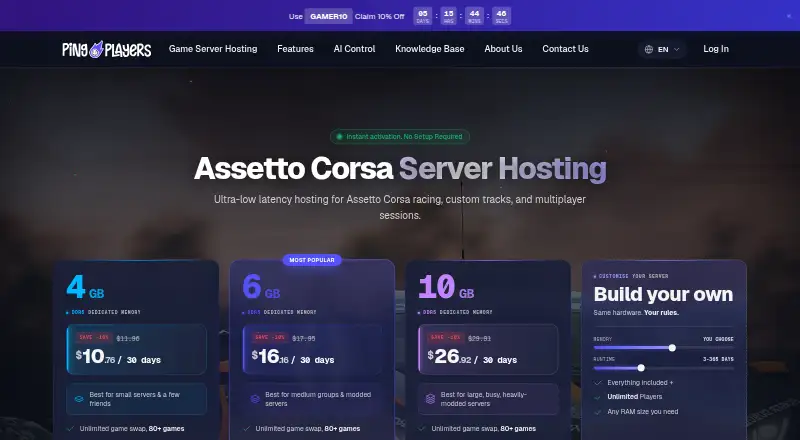Click the 3-365 days runtime value
This screenshot has height=440, width=800.
(x=718, y=359)
